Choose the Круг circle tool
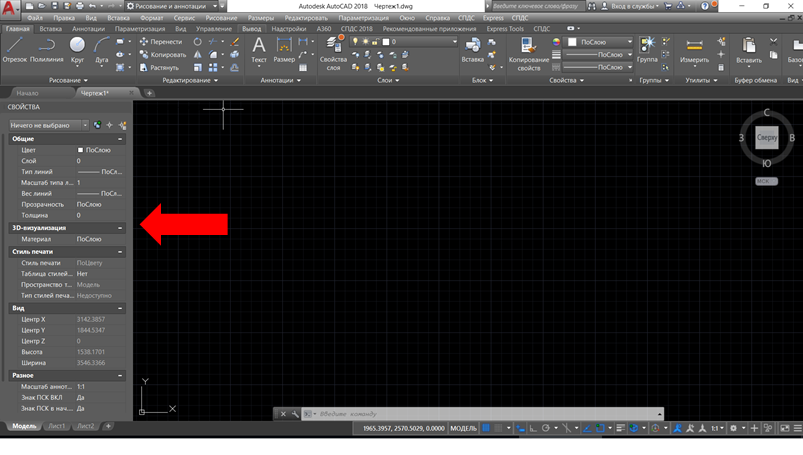Screen dimensions: 803x455 click(77, 49)
